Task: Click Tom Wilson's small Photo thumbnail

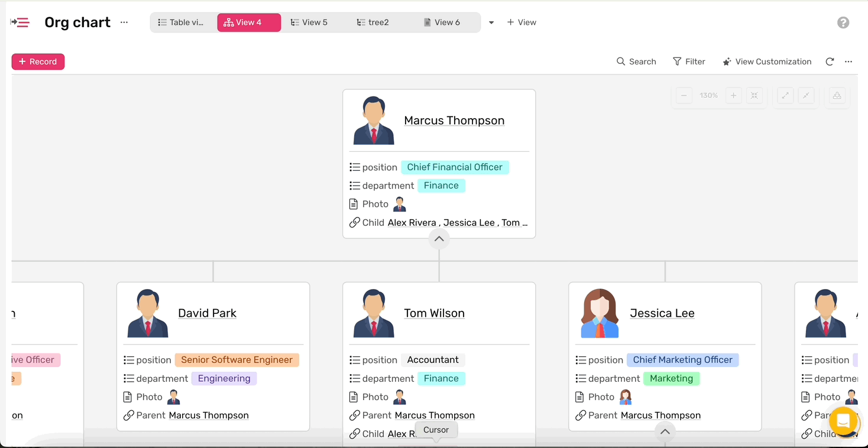Action: point(400,397)
